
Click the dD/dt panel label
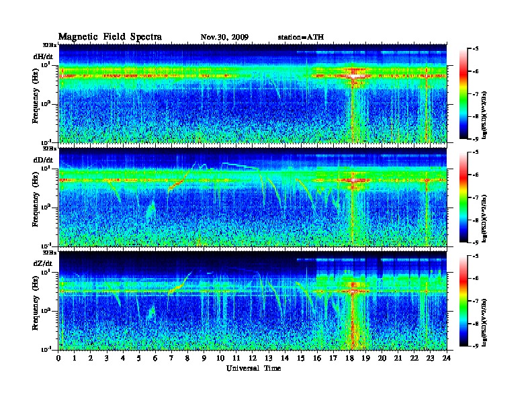43,160
